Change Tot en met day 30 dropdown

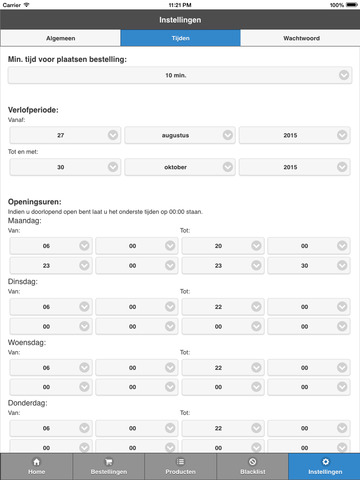65,167
